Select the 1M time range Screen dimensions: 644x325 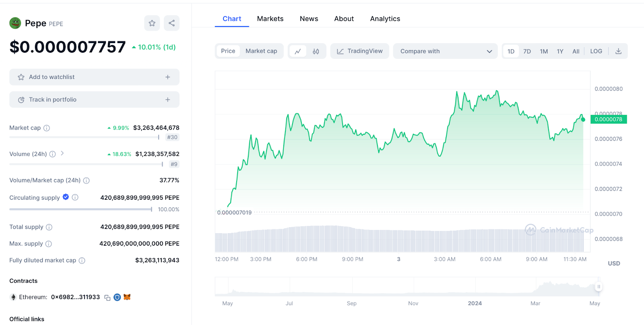click(544, 51)
